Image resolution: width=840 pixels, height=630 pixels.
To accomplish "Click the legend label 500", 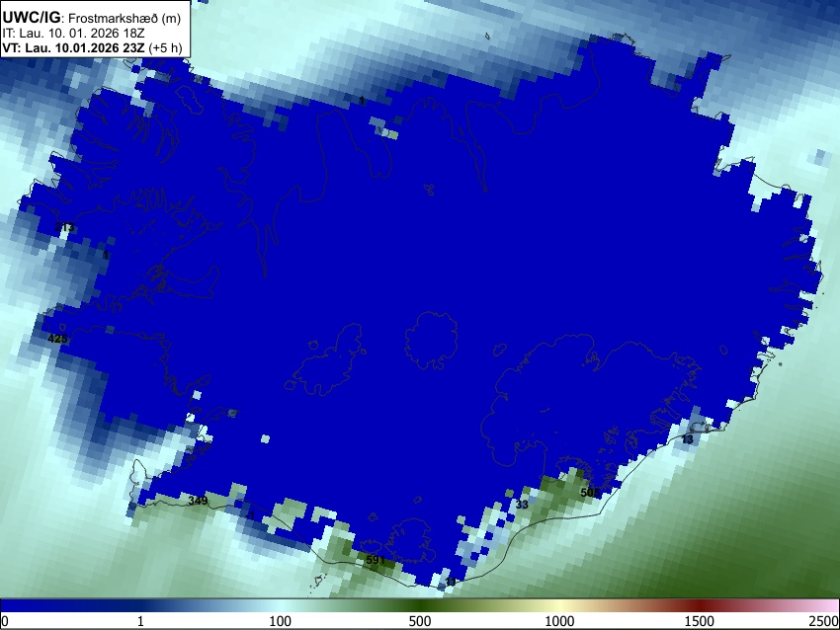I will click(420, 621).
